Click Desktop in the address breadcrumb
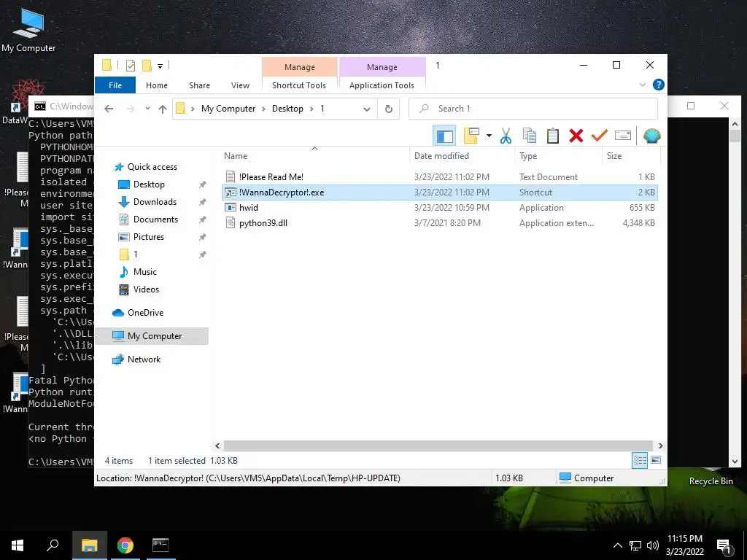Viewport: 747px width, 560px height. coord(287,109)
